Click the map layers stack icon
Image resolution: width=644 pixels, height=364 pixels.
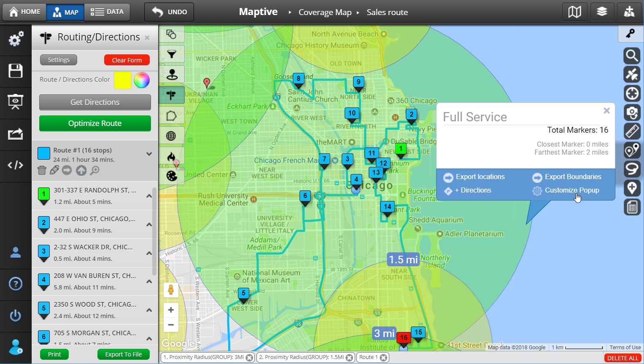point(602,12)
